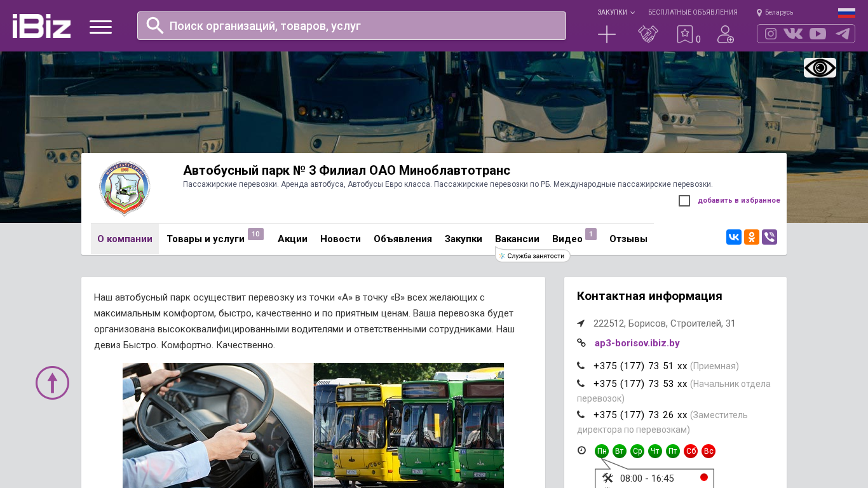This screenshot has height=488, width=868.
Task: Open the Закупки company tab
Action: [463, 239]
